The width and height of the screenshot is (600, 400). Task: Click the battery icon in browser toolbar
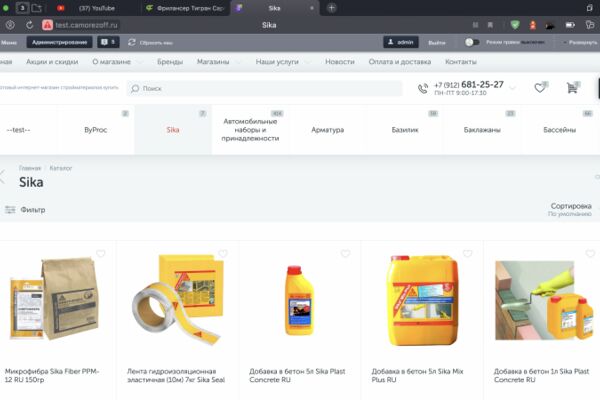coord(570,25)
